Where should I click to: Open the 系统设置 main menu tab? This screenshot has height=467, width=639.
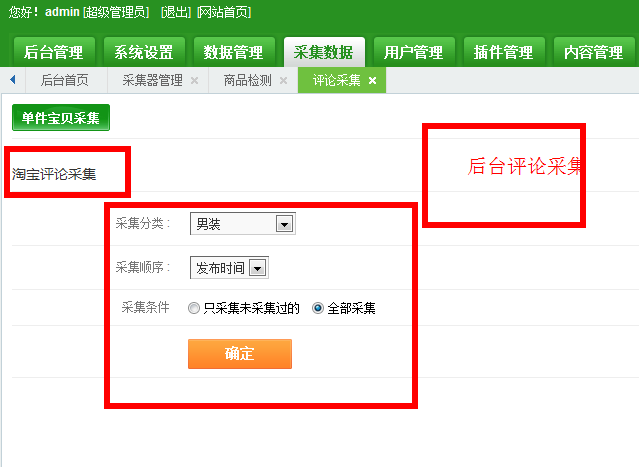[144, 52]
